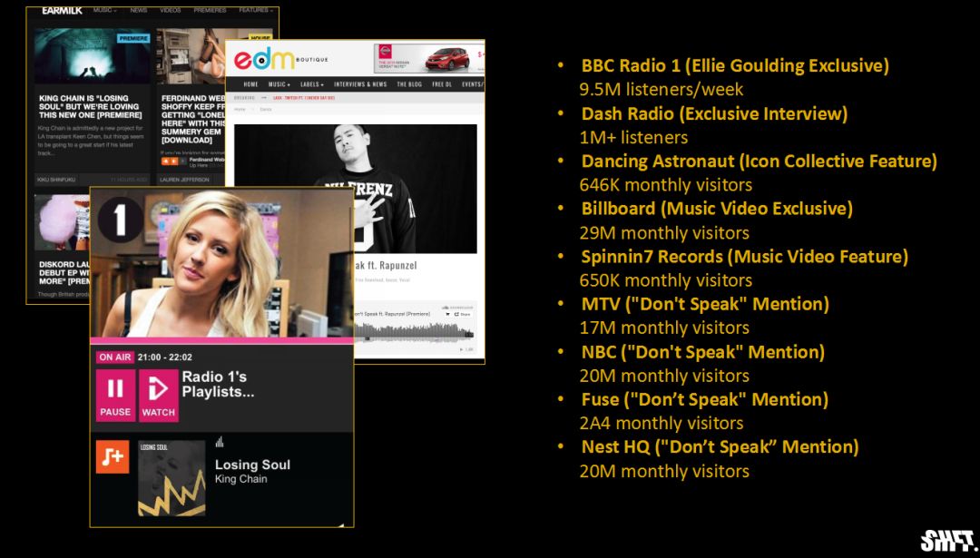The height and width of the screenshot is (558, 980).
Task: Click the blue Premiere badge on article
Action: click(x=133, y=38)
